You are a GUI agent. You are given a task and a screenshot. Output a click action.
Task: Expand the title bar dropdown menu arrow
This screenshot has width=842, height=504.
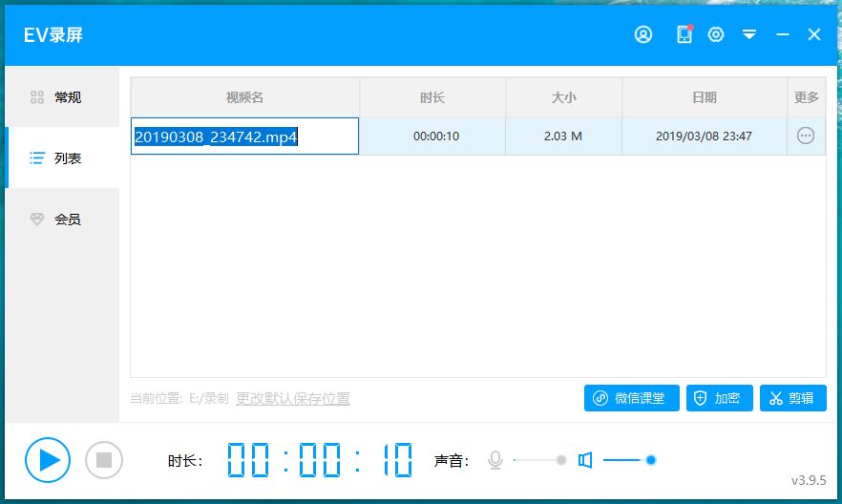click(749, 35)
